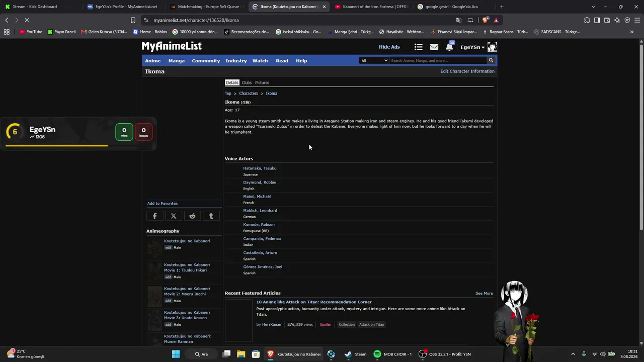Share the character on Reddit

192,216
